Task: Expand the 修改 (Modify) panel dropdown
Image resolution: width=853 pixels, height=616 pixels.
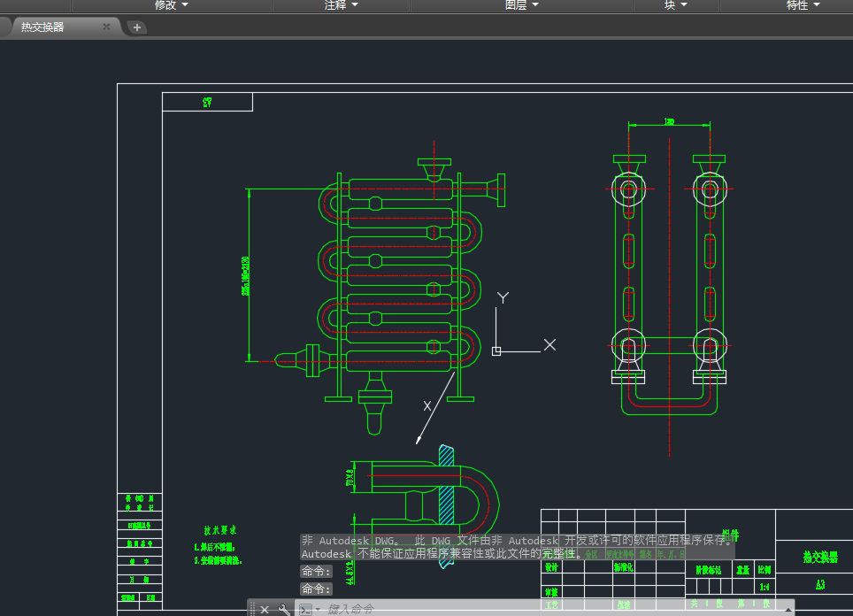Action: [x=171, y=5]
